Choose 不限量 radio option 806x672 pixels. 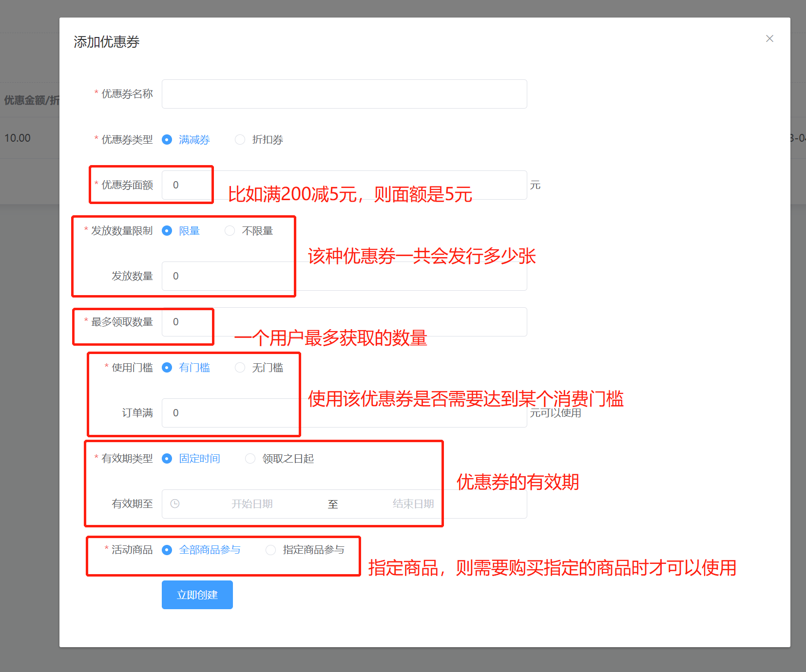click(x=249, y=231)
